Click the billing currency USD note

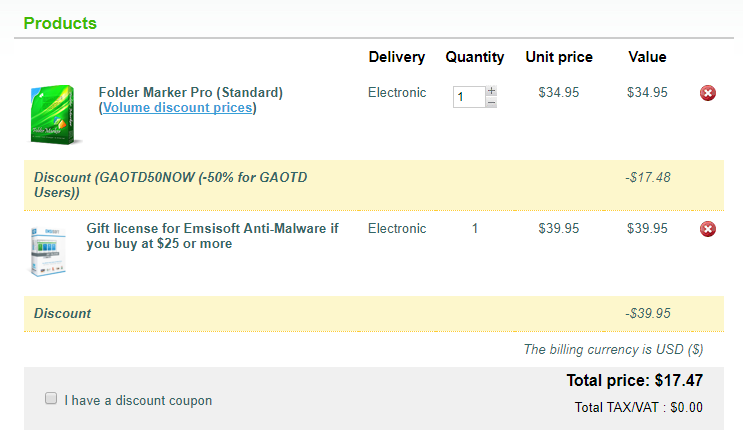coord(613,350)
